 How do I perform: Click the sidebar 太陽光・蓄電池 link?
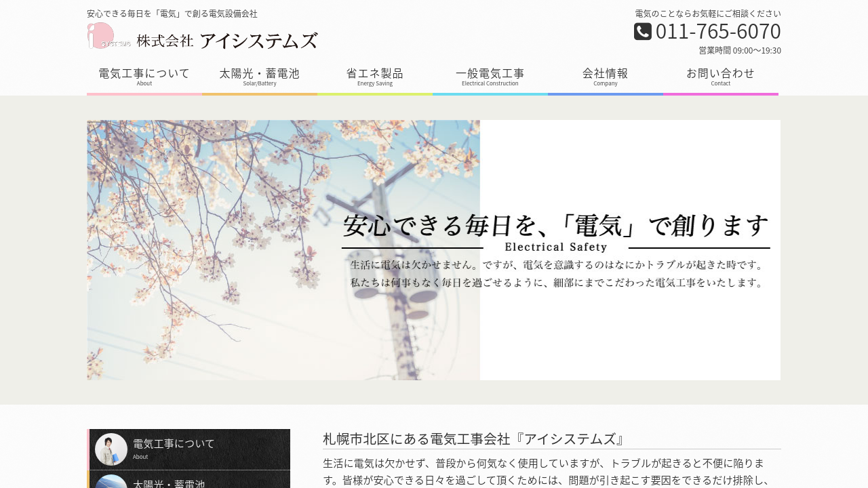click(x=169, y=484)
